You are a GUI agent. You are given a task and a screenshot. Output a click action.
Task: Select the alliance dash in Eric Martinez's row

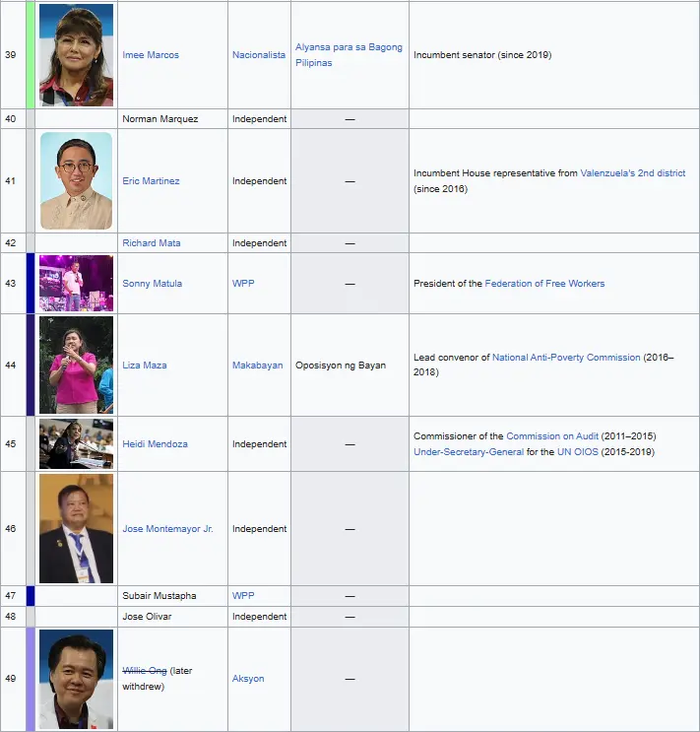[350, 181]
